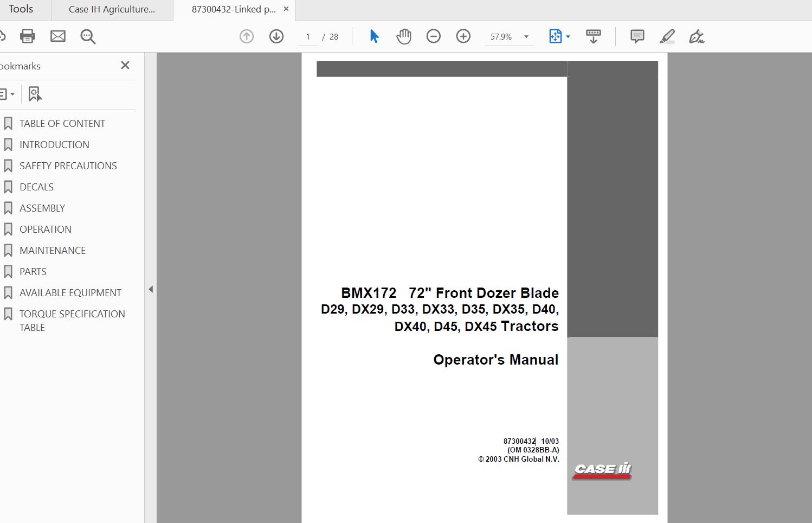Switch to the Case IH Agriculture tab

(112, 9)
